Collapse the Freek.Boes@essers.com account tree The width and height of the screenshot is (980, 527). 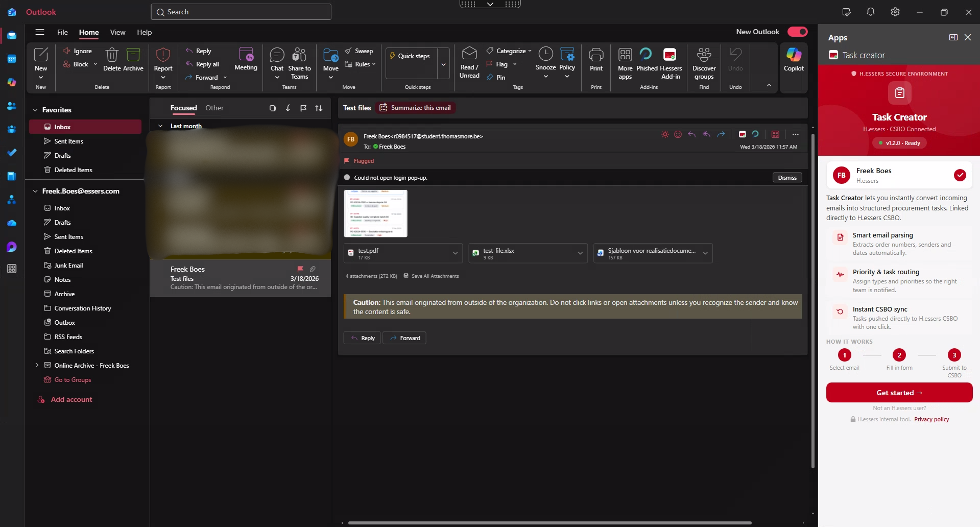[35, 191]
